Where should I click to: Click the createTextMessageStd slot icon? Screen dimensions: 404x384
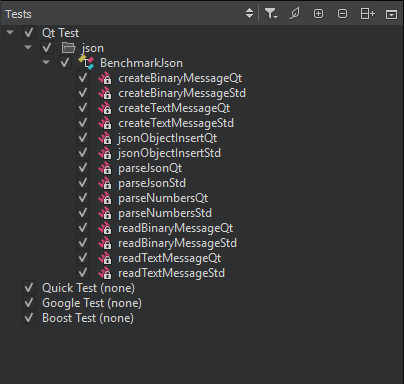click(x=105, y=123)
